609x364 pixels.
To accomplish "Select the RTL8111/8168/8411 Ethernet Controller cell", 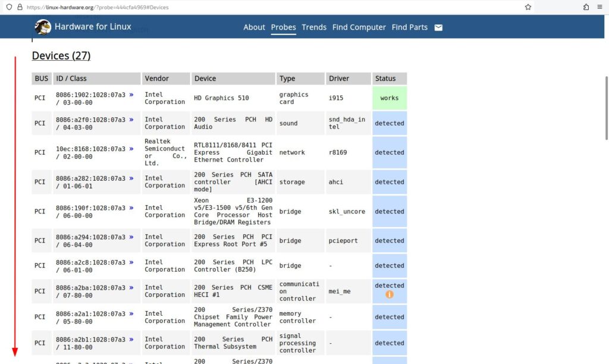I will tap(233, 152).
